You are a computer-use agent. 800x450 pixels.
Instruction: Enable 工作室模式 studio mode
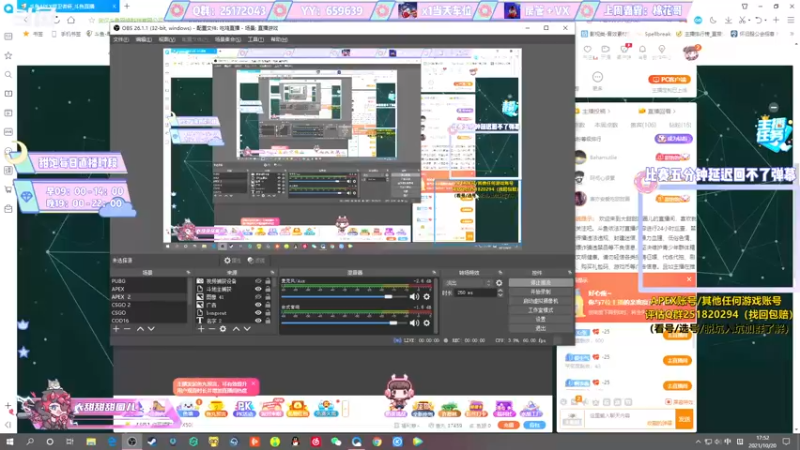tap(540, 310)
